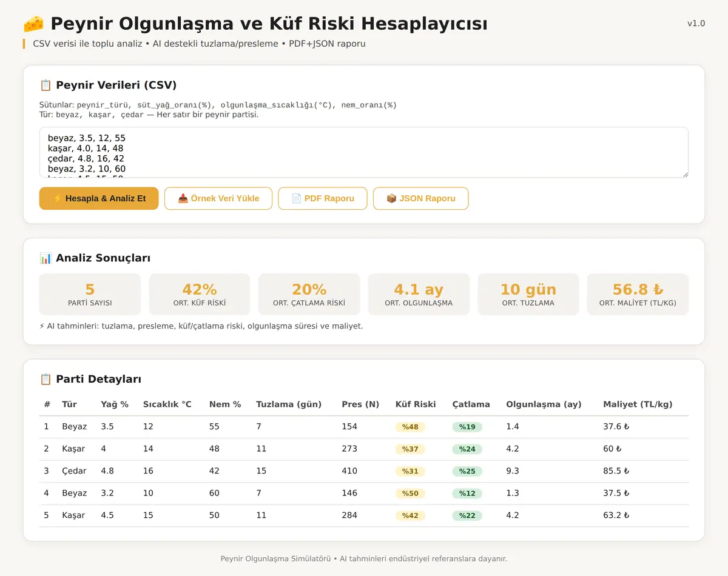Click the %48 mold risk badge

[x=410, y=427]
